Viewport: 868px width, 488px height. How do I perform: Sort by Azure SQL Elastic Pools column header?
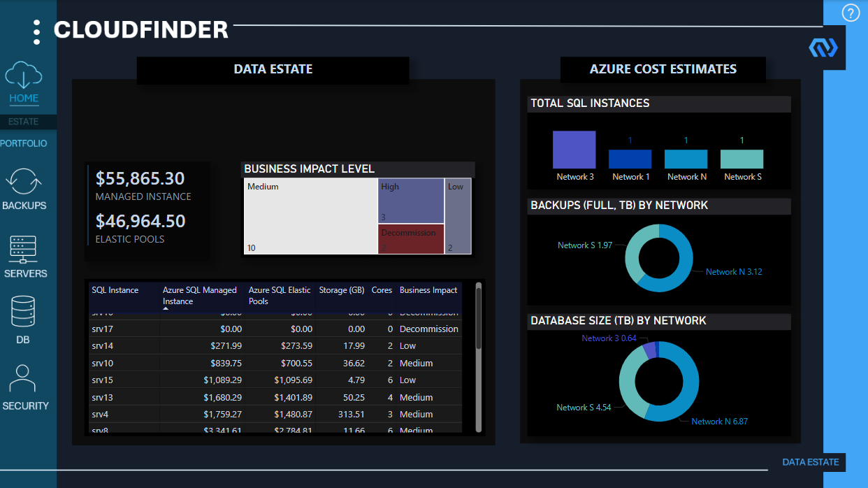coord(280,296)
